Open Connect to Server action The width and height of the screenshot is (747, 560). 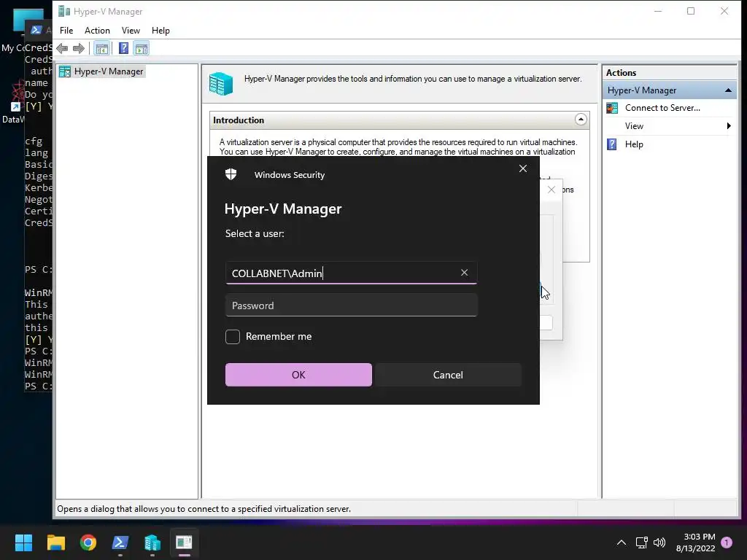662,108
